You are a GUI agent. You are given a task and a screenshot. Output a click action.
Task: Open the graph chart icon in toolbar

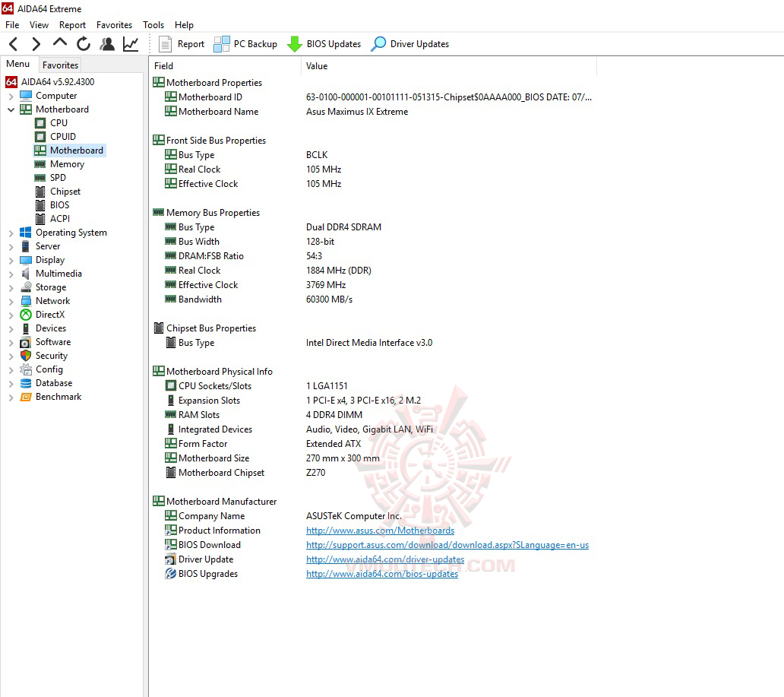point(131,44)
